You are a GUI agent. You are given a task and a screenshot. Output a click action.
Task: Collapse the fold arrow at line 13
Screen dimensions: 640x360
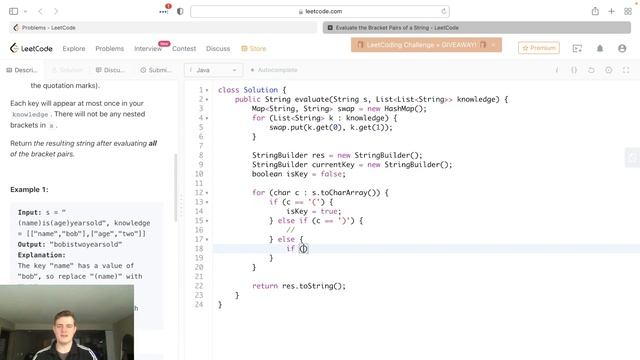coord(207,202)
